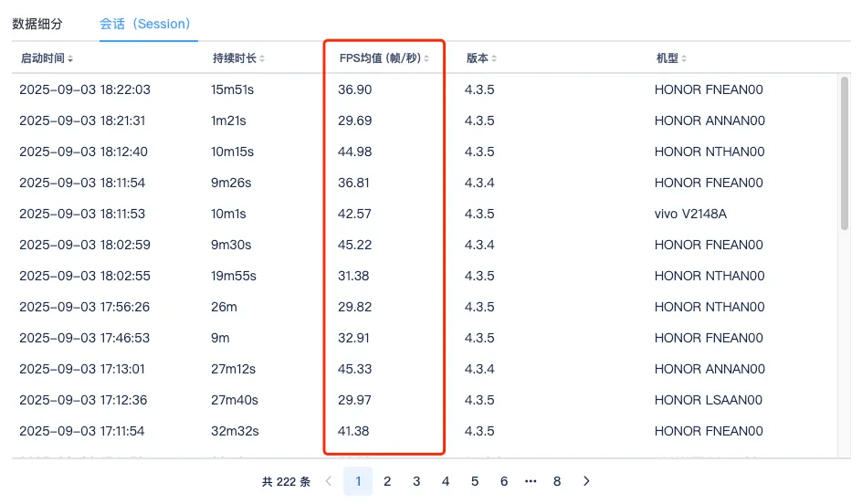
Task: Open page 2 of results
Action: tap(387, 481)
